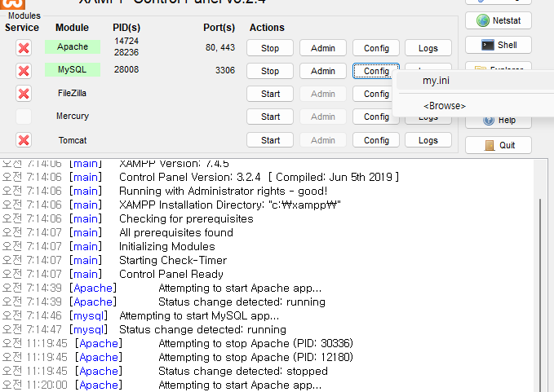Screen dimensions: 554x392
Task: Click the Help question mark icon
Action: click(x=489, y=121)
